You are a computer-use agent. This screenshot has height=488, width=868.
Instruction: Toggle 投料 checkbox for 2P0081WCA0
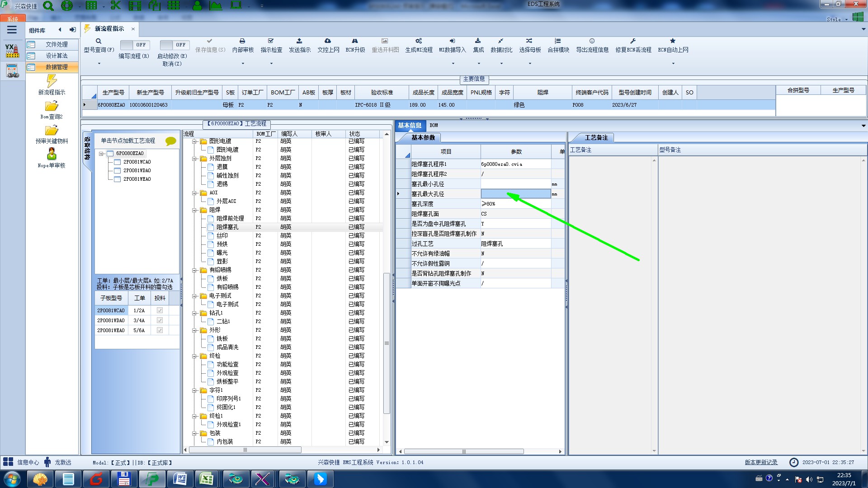(x=160, y=310)
